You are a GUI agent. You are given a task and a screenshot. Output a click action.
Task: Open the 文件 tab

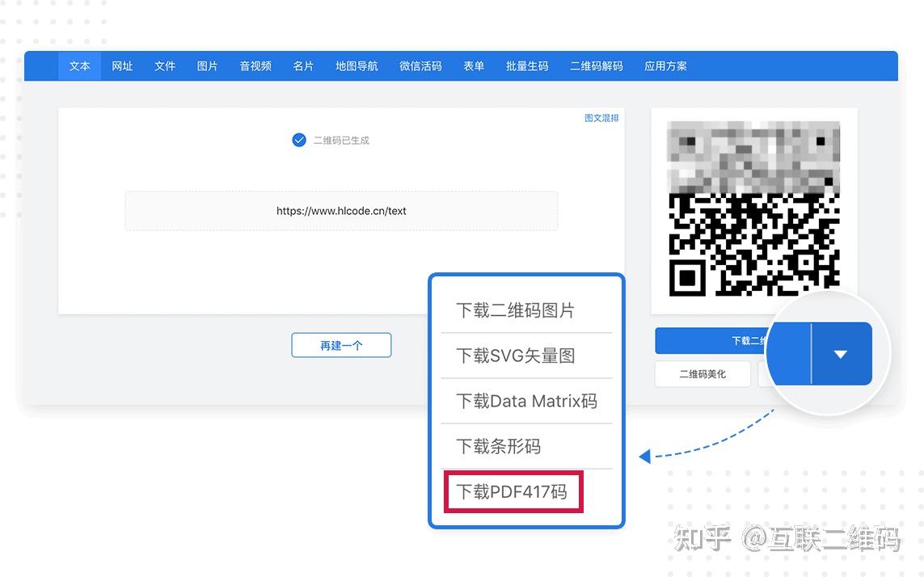(x=165, y=66)
